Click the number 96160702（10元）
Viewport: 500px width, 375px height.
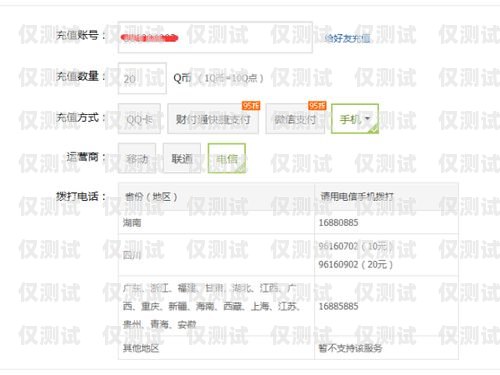tap(356, 246)
